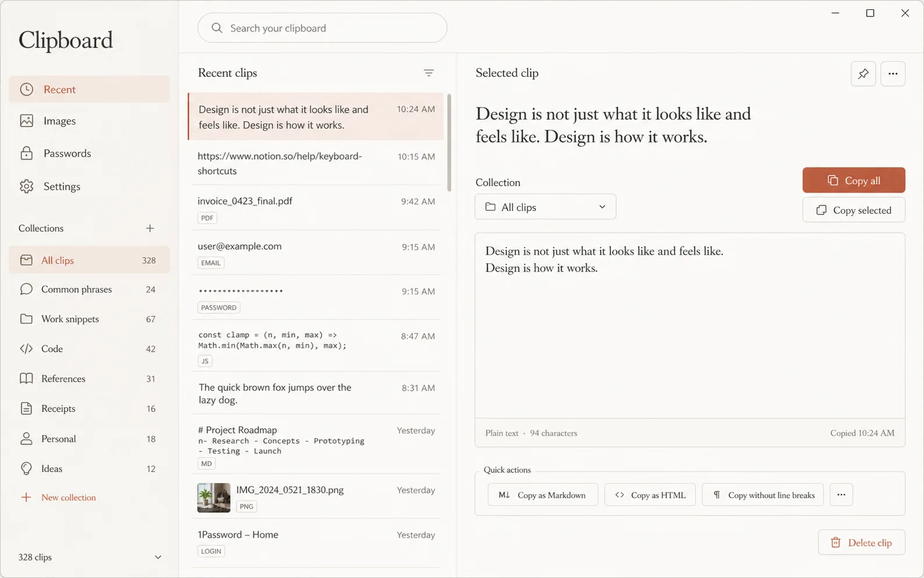This screenshot has width=924, height=578.
Task: Open the Receipts collection
Action: tap(89, 409)
